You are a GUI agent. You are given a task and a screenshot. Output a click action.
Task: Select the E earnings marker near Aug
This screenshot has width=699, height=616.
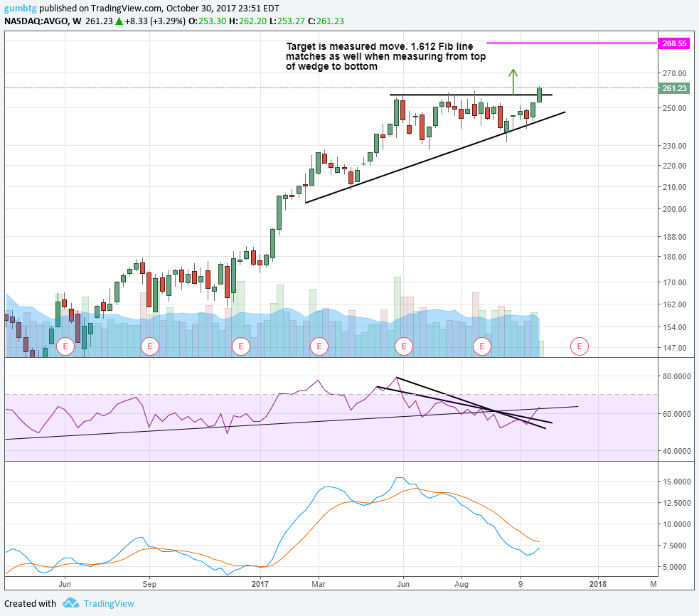pos(482,346)
